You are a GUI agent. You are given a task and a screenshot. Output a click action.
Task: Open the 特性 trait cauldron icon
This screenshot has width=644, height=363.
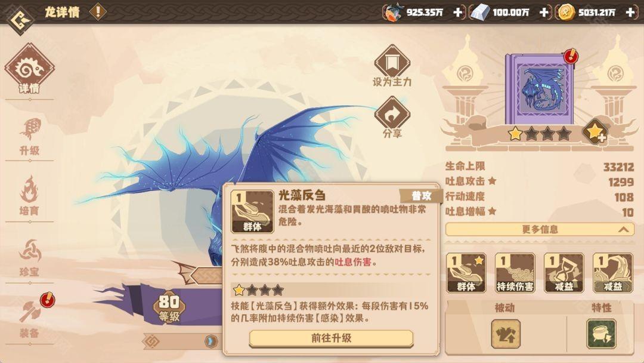(601, 334)
